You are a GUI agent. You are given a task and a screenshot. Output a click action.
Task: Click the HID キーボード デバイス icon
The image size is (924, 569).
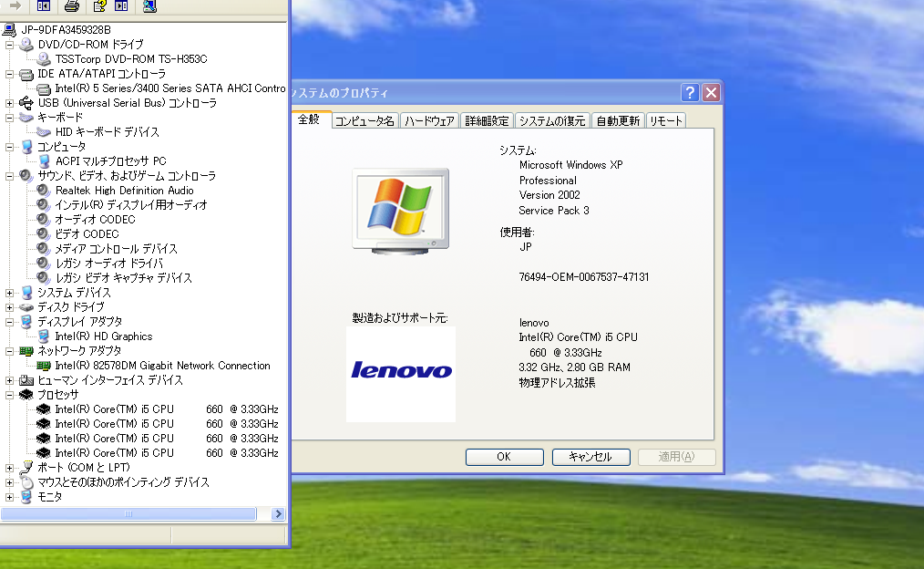pos(44,132)
